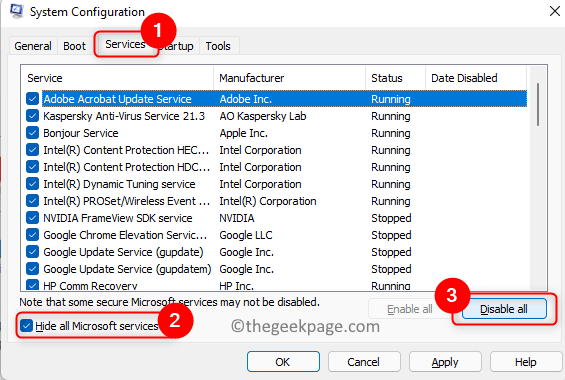Uncheck Kaspersky Anti-Virus Service 21.3 checkbox
The height and width of the screenshot is (380, 565).
pos(32,116)
